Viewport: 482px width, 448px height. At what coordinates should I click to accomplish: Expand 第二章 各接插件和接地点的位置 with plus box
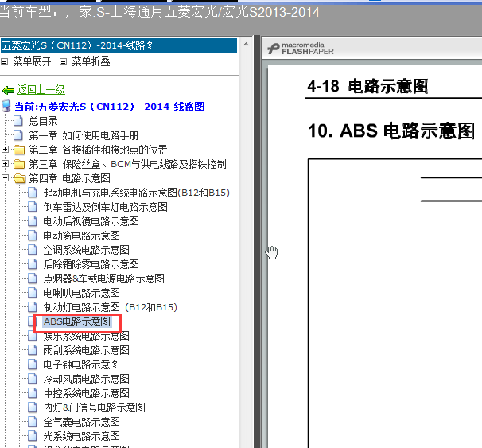pos(5,149)
